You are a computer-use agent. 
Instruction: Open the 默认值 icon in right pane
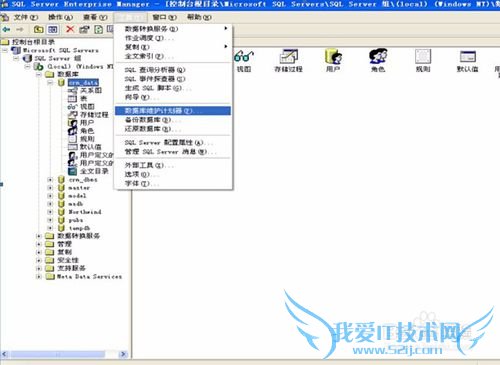click(467, 56)
